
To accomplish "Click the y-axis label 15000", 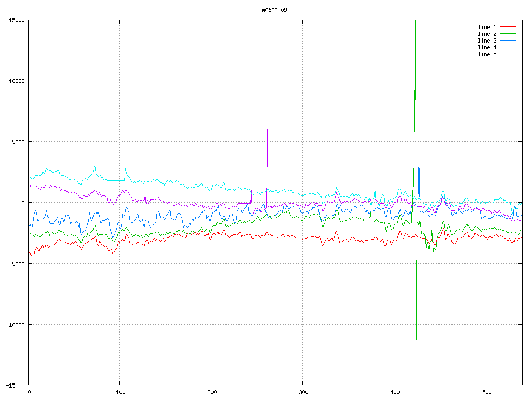I will coord(17,20).
